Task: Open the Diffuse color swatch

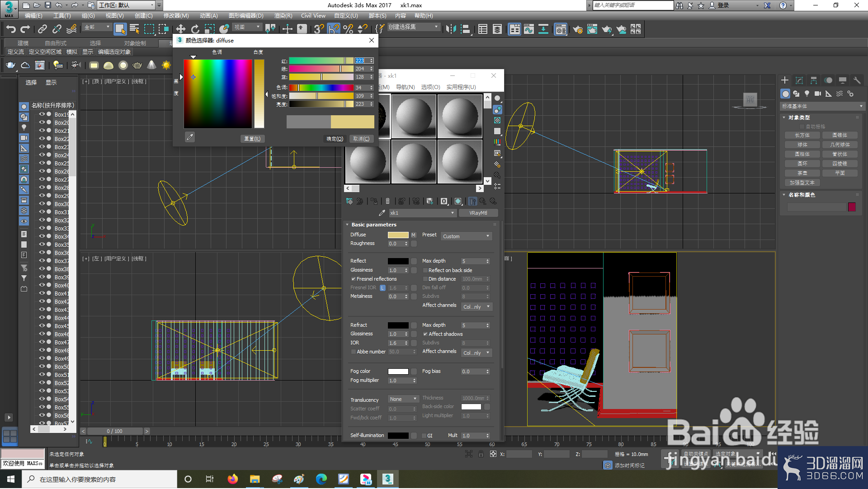Action: click(398, 235)
